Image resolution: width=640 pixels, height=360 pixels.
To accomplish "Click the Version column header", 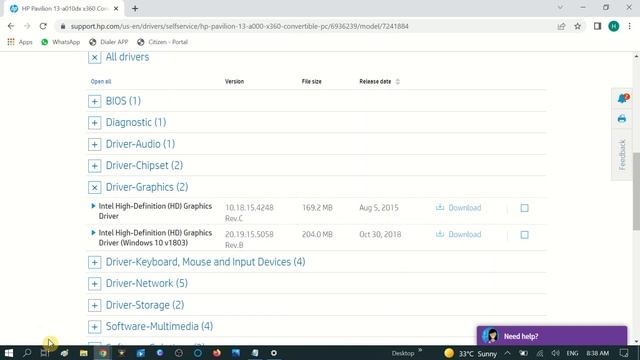I will tap(234, 82).
